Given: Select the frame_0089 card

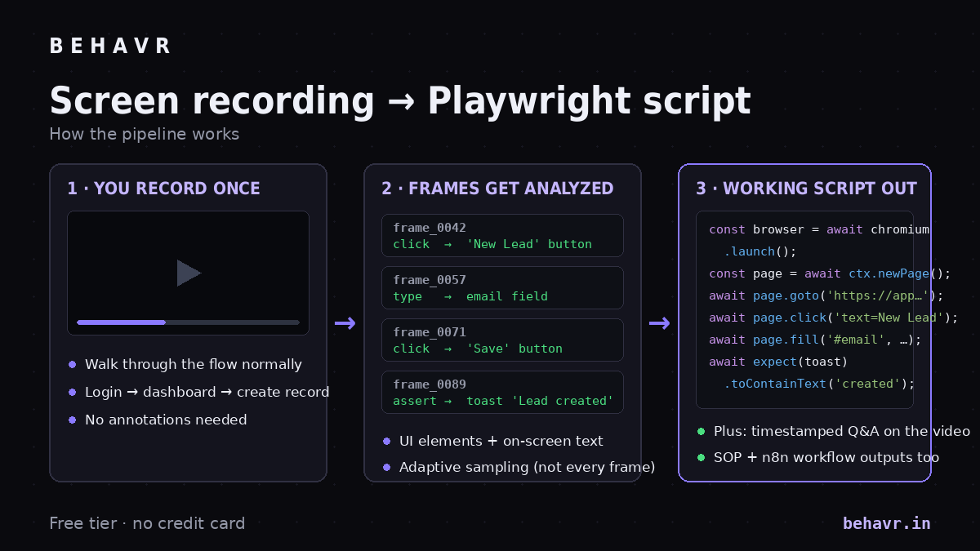Looking at the screenshot, I should 502,393.
